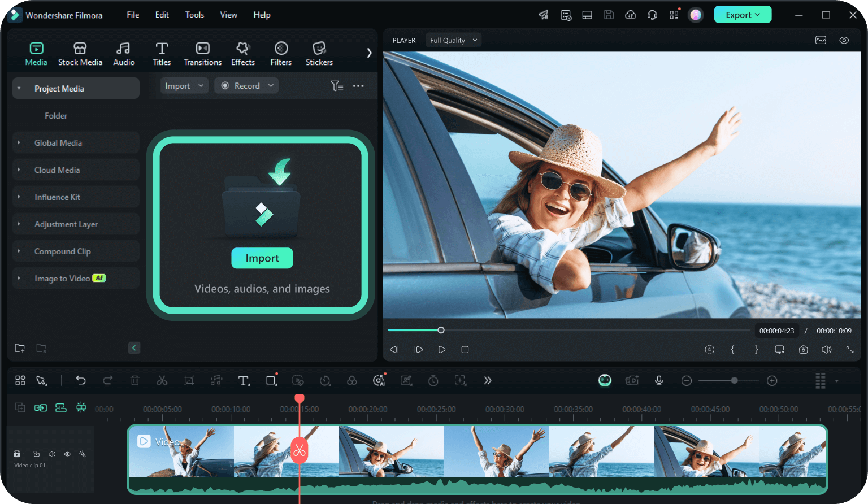Open the headset support icon
Image resolution: width=868 pixels, height=504 pixels.
coord(652,15)
